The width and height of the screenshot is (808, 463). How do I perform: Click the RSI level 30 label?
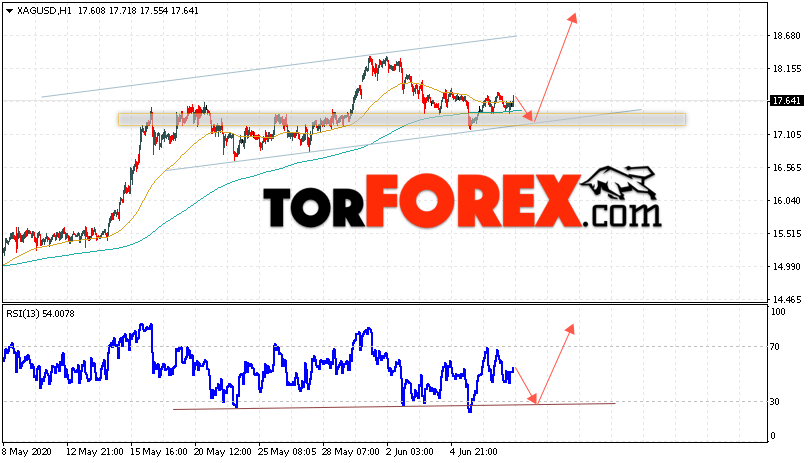coord(775,402)
